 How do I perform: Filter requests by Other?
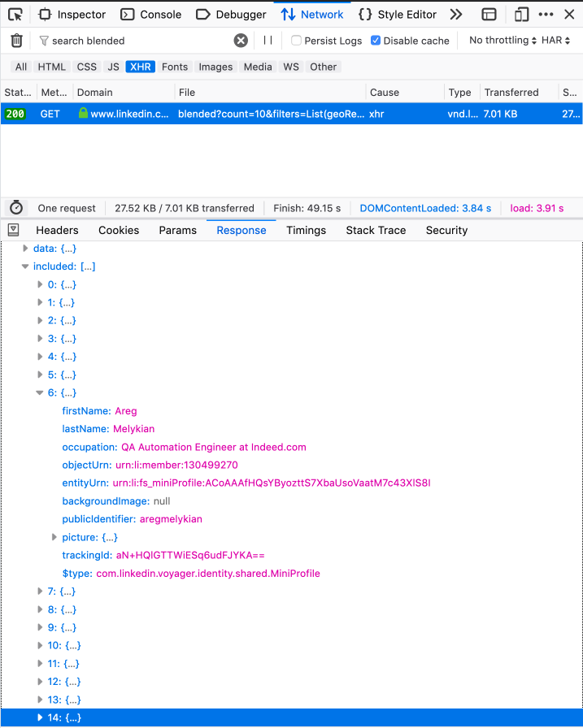(324, 67)
